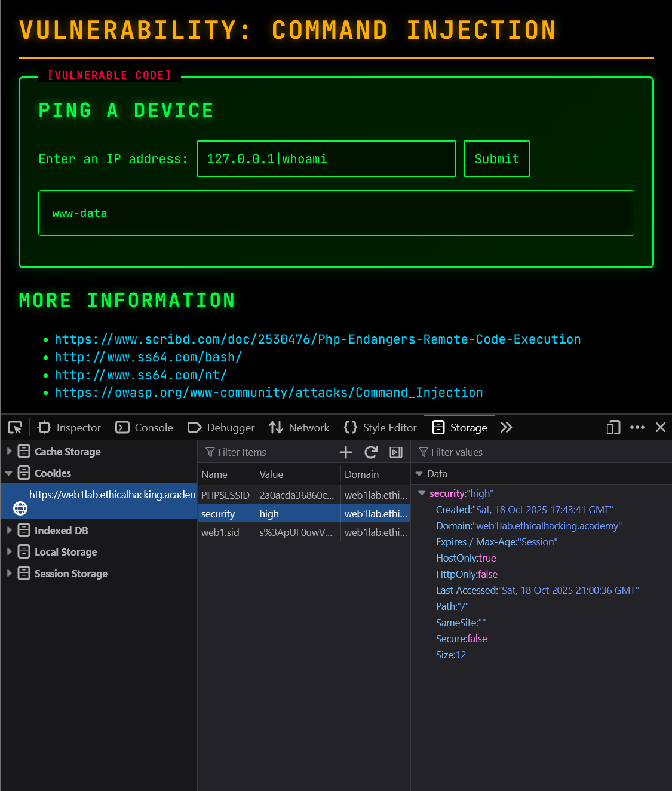Close the developer tools panel

661,427
